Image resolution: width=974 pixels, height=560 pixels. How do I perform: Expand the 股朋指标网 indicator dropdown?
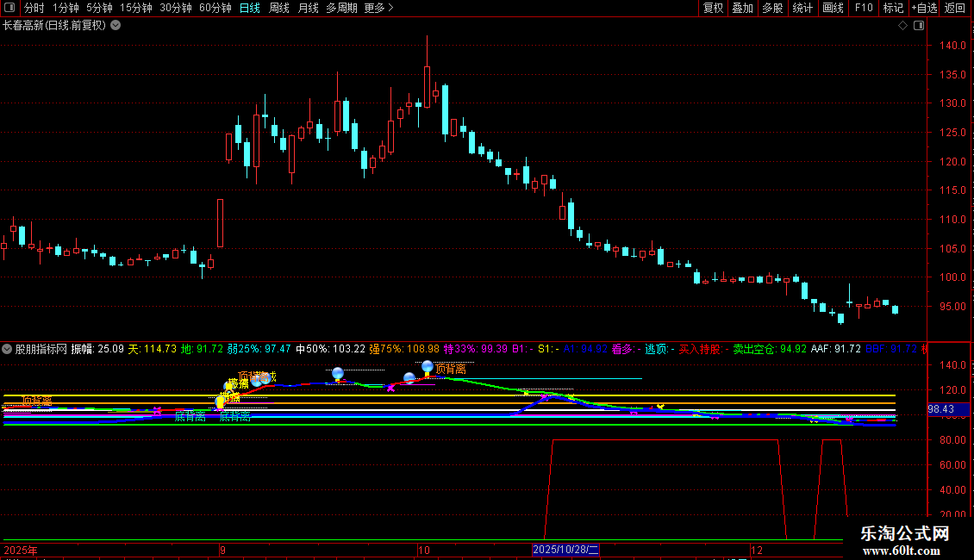[x=8, y=349]
